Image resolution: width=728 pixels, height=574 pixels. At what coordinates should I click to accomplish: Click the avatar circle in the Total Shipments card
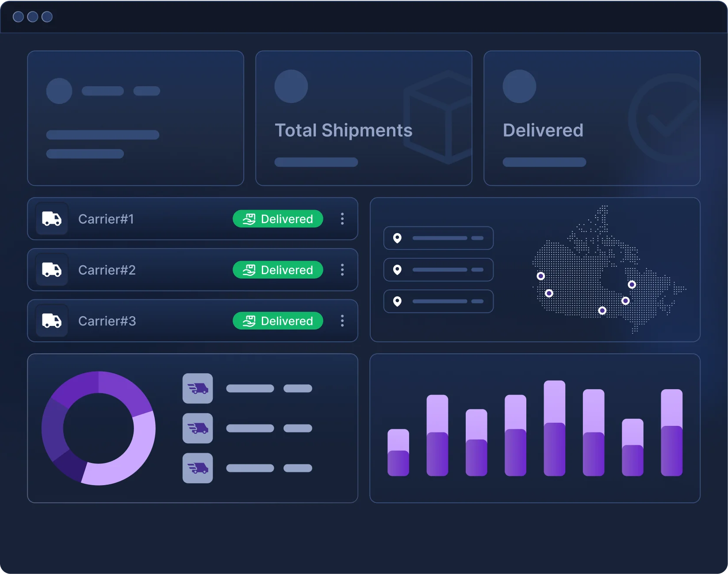[x=291, y=86]
